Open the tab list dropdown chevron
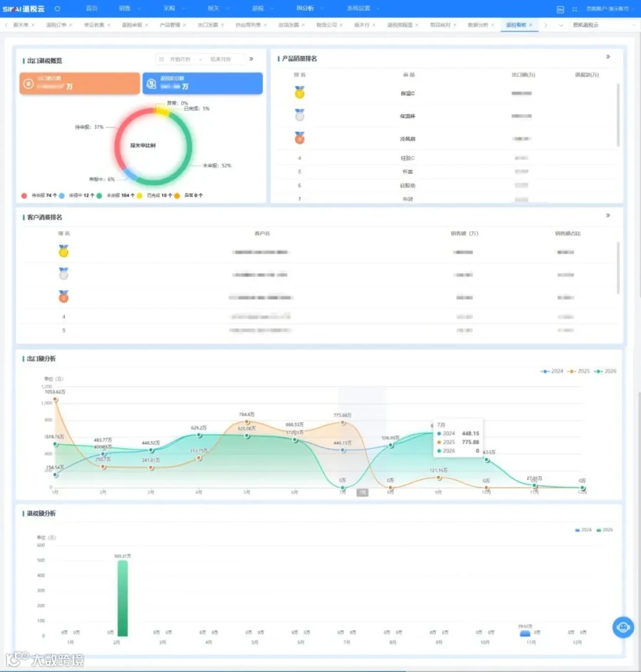The width and height of the screenshot is (641, 672). [x=561, y=25]
